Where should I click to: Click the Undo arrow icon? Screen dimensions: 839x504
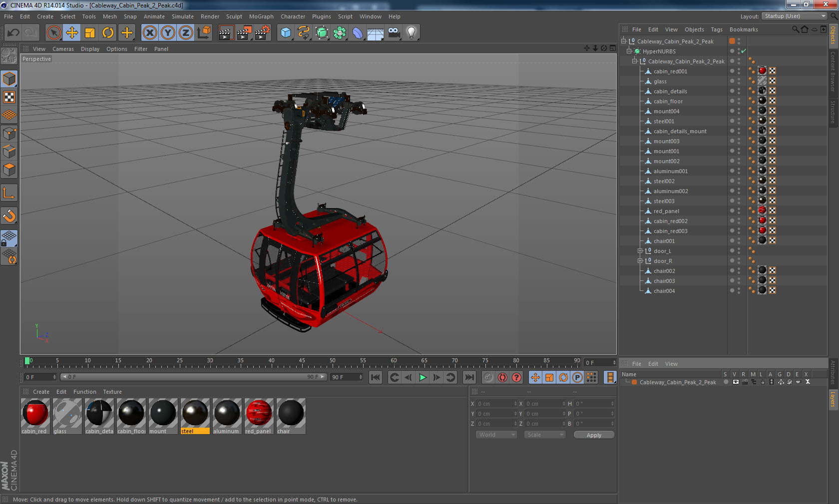(13, 33)
